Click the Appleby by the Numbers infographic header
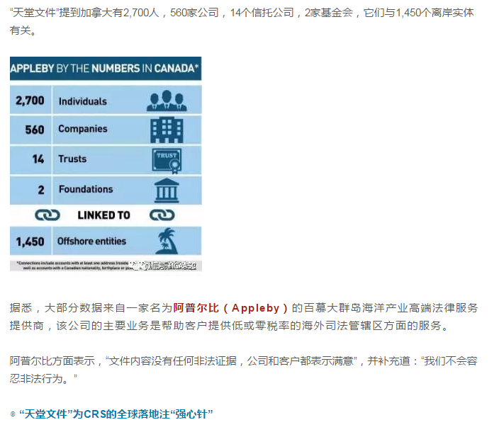The image size is (504, 432). [x=106, y=69]
